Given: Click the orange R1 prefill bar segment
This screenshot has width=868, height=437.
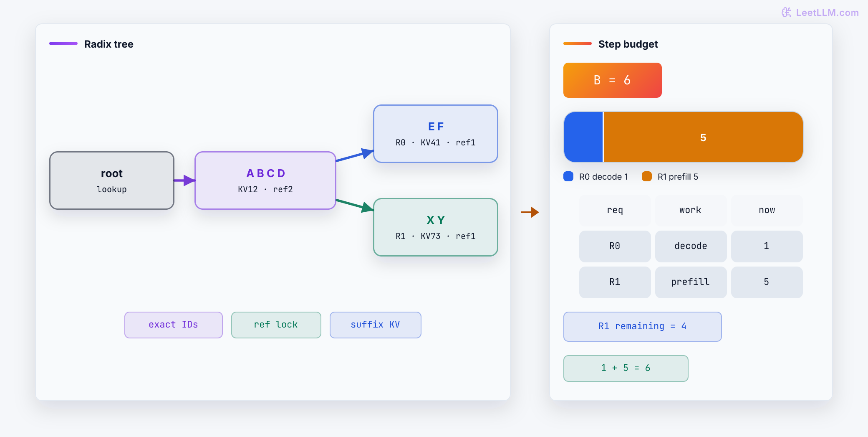Looking at the screenshot, I should pyautogui.click(x=704, y=137).
